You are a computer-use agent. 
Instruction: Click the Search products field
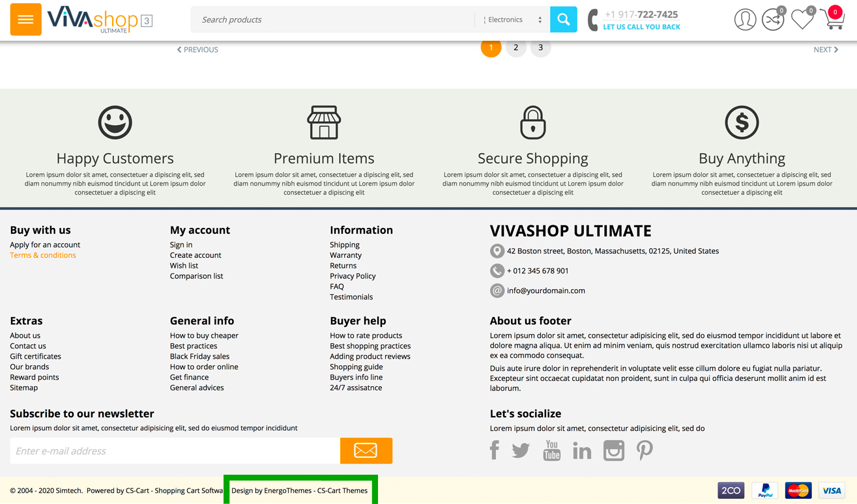click(x=332, y=20)
